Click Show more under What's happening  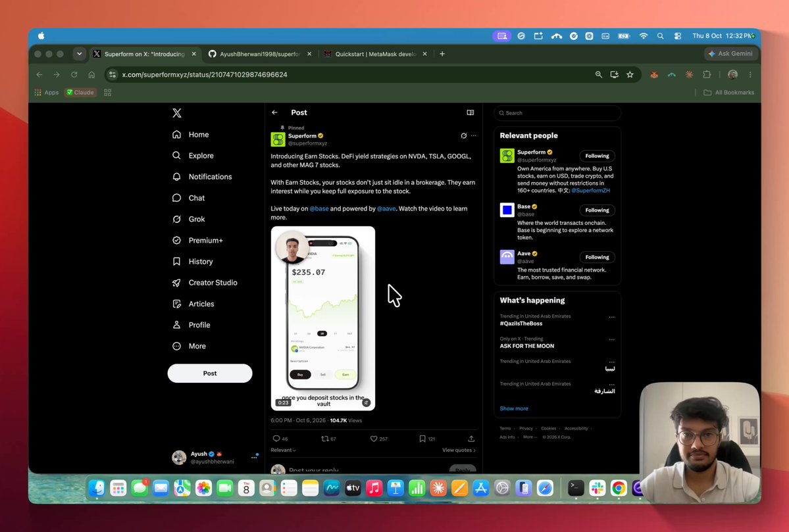pyautogui.click(x=514, y=408)
